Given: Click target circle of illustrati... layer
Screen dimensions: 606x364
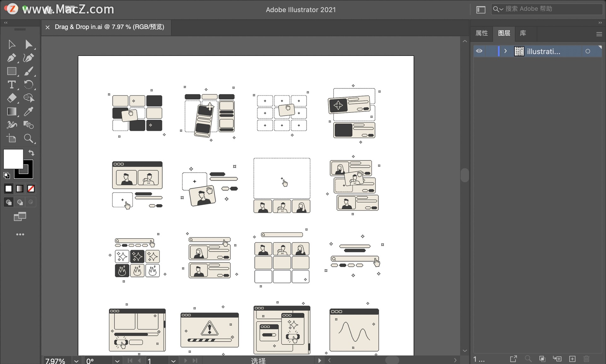Looking at the screenshot, I should tap(588, 51).
